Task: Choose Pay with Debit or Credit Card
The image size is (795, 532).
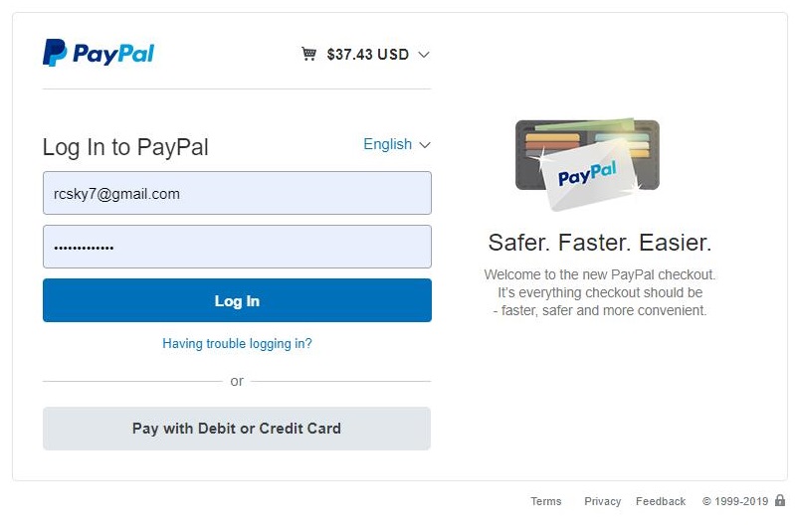Action: pos(237,429)
